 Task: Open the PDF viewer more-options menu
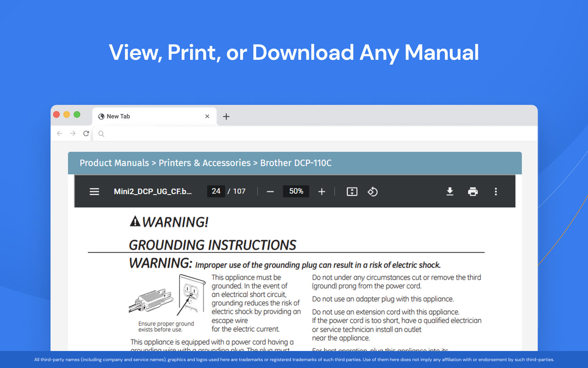coord(496,191)
